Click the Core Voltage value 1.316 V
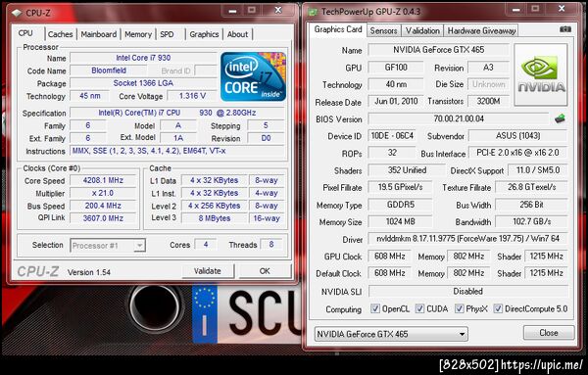The width and height of the screenshot is (588, 375). pyautogui.click(x=192, y=96)
